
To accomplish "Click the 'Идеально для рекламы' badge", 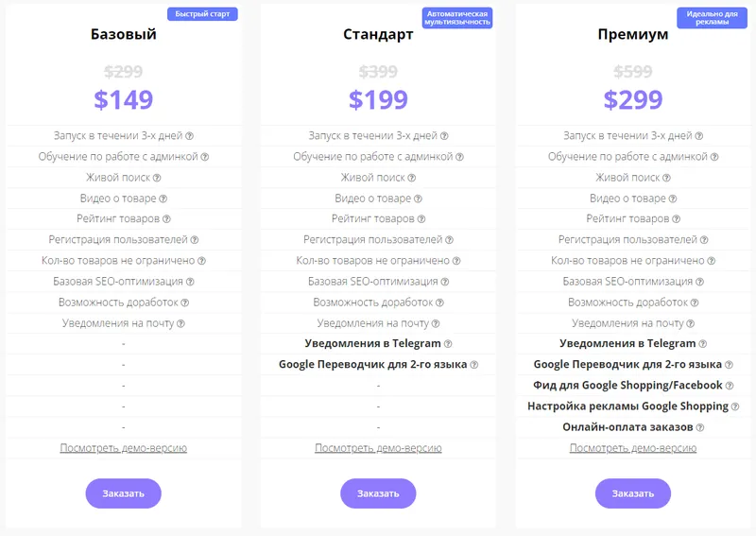I will [x=712, y=18].
